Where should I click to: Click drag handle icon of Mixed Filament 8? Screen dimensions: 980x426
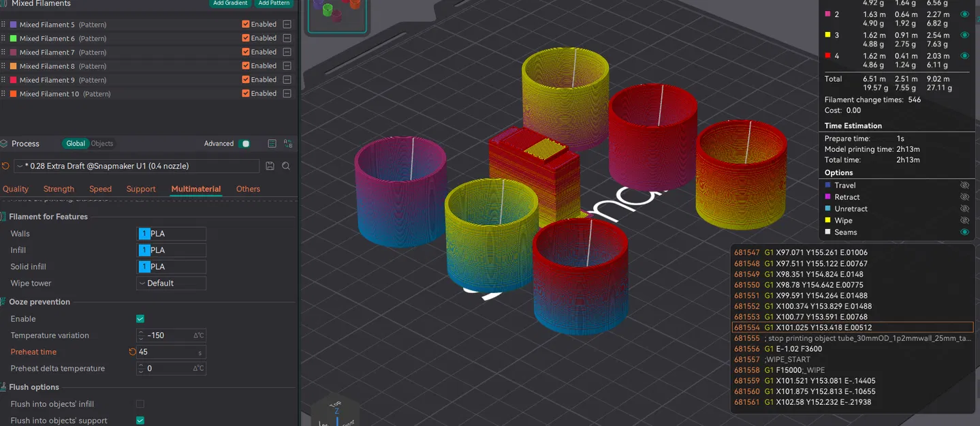3,66
